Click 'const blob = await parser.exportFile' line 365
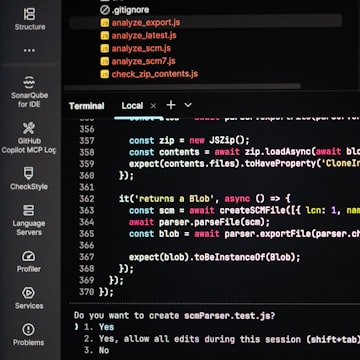 tap(244, 234)
